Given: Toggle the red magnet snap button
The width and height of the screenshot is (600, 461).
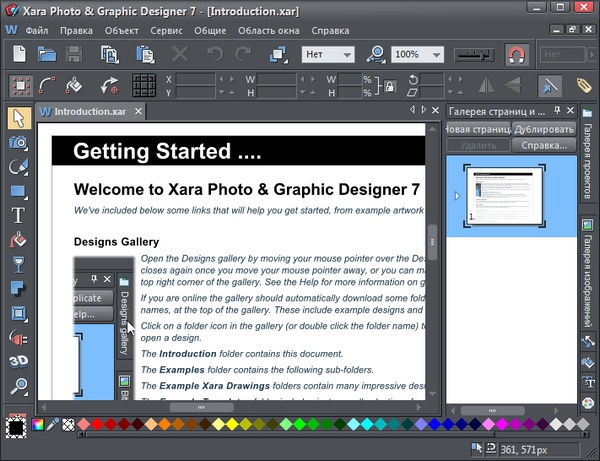Looking at the screenshot, I should click(516, 53).
